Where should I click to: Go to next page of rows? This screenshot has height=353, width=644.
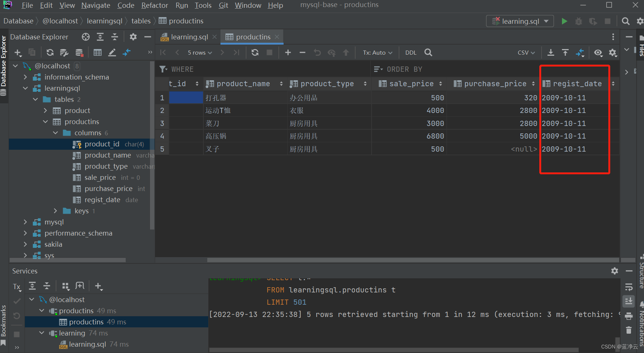[222, 52]
